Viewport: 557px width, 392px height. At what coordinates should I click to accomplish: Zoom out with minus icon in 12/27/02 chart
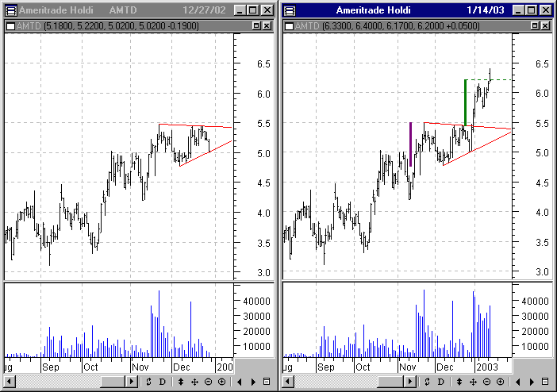pyautogui.click(x=208, y=382)
